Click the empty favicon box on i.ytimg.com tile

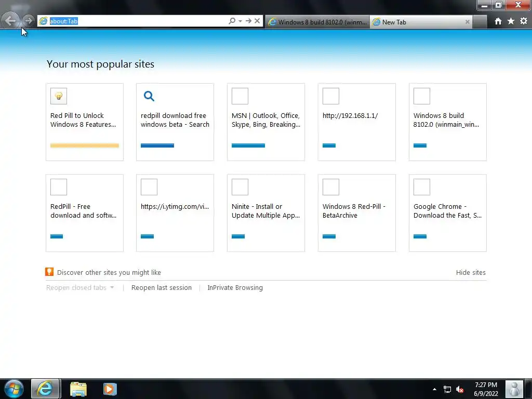click(x=149, y=187)
